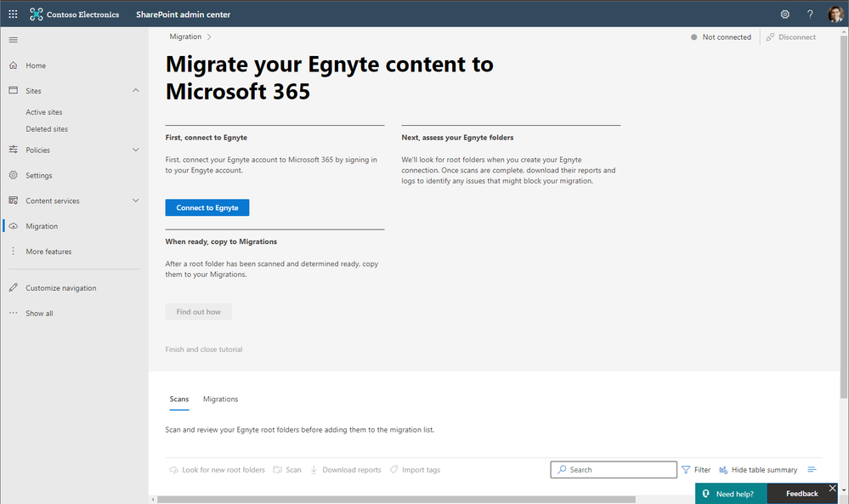Open Active sites in the sidebar
The width and height of the screenshot is (849, 504).
[44, 112]
